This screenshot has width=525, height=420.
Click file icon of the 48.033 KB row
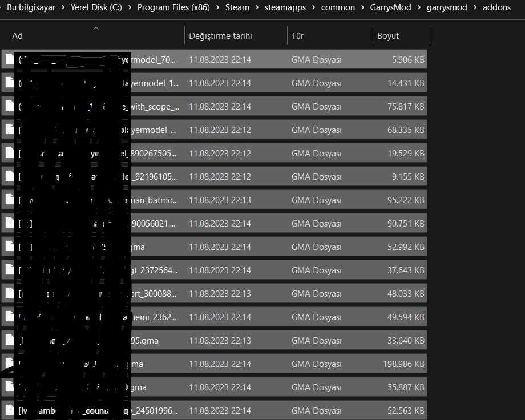pos(9,294)
